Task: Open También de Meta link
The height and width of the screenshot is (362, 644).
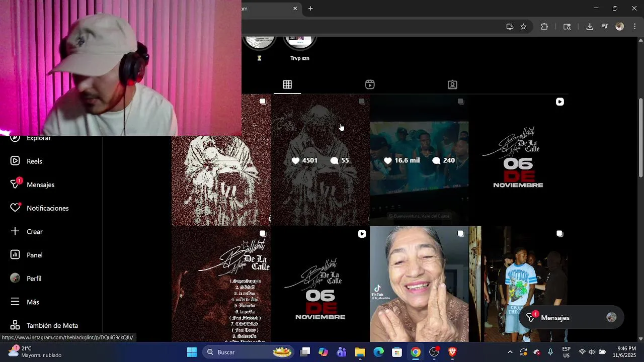Action: pos(44,325)
